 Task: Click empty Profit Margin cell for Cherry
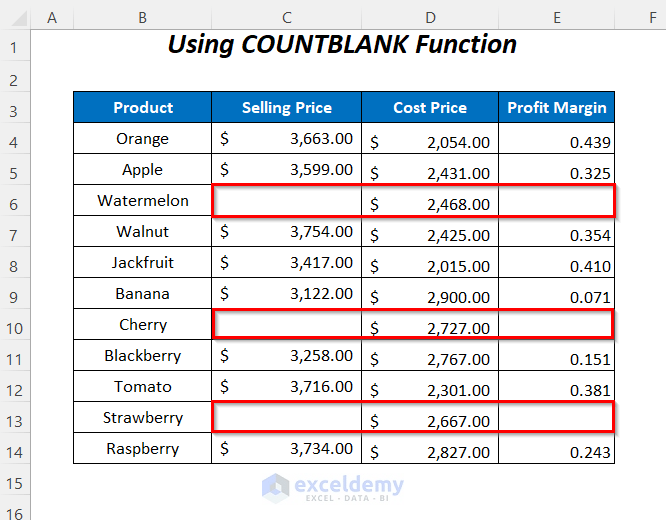tap(556, 325)
